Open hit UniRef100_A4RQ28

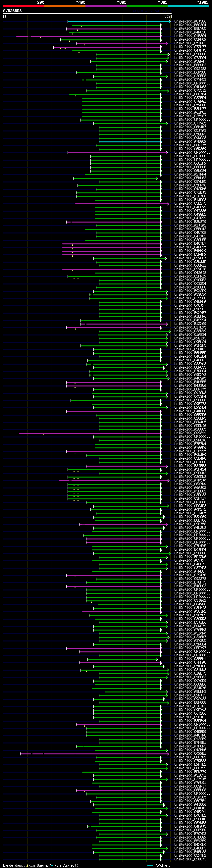(190, 32)
